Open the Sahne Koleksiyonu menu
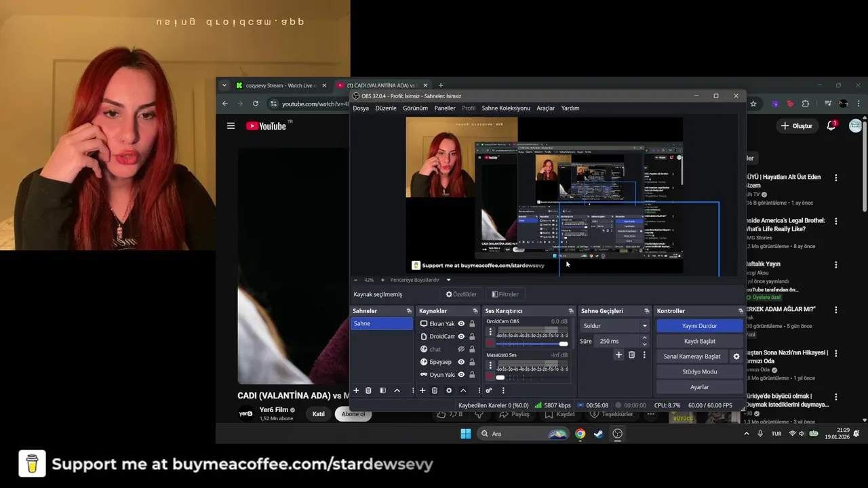 point(506,108)
